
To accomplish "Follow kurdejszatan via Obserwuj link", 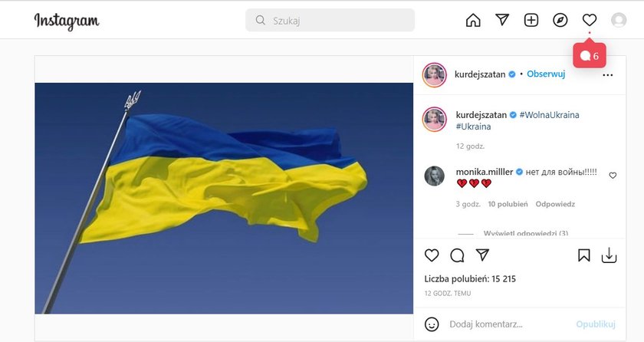I will [x=546, y=74].
